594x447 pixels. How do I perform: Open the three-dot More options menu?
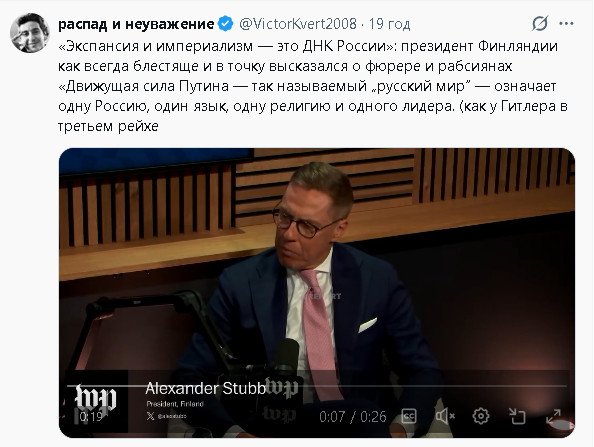[x=566, y=24]
